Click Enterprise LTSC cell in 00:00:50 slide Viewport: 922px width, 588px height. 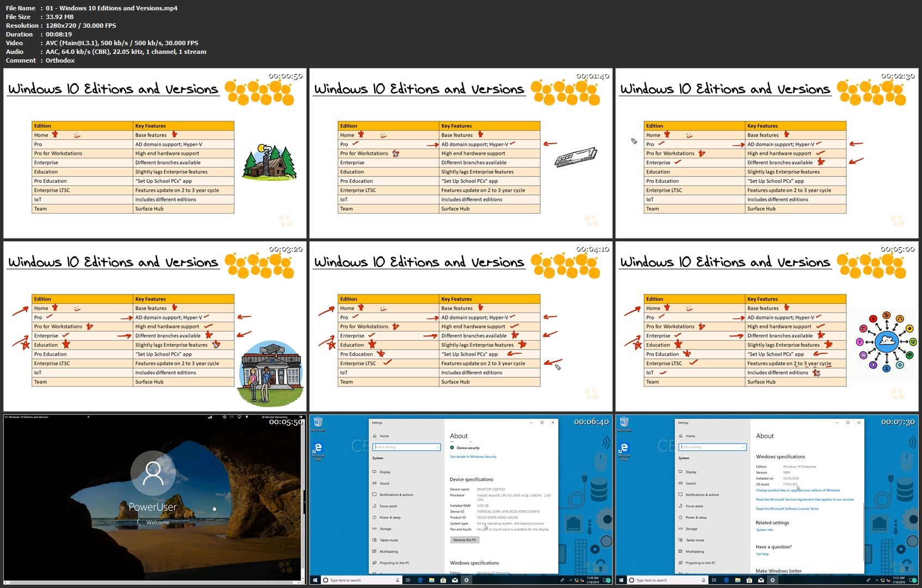coord(82,191)
